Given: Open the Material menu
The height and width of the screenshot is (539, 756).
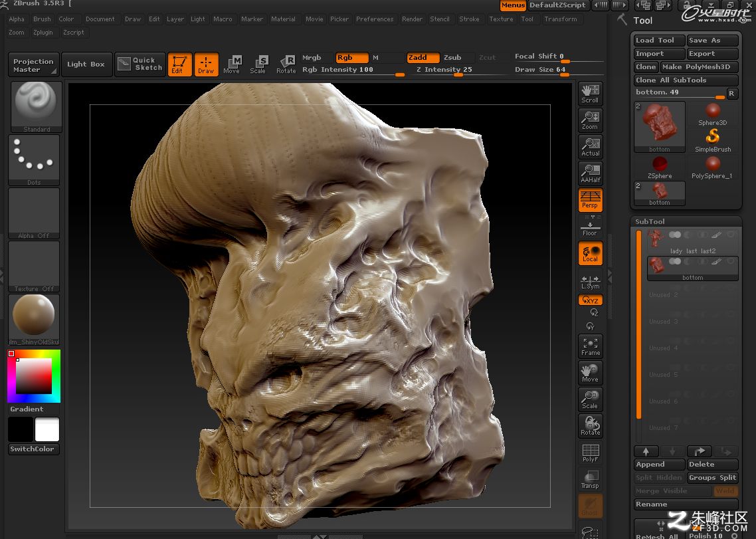Looking at the screenshot, I should coord(283,19).
